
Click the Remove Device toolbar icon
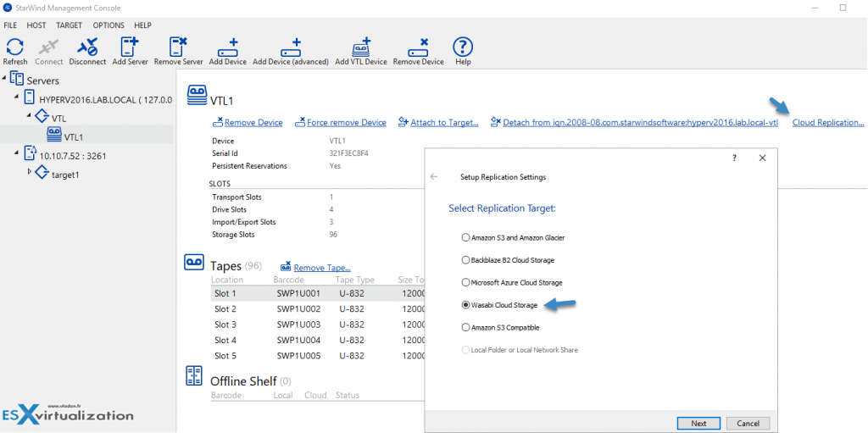pyautogui.click(x=418, y=47)
